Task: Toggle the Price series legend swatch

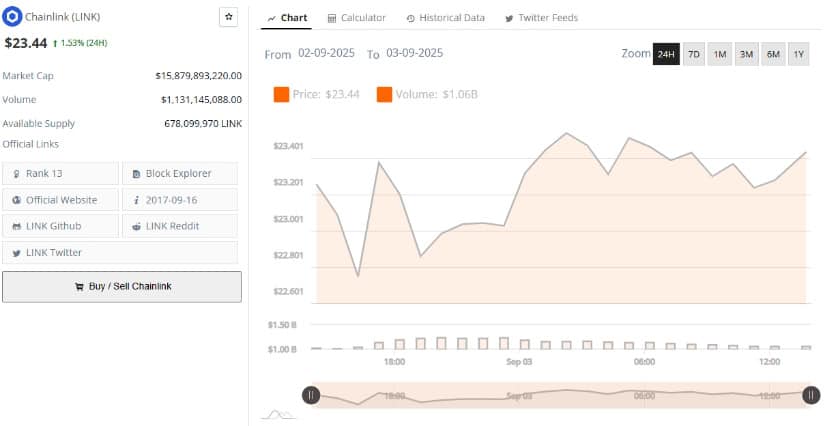Action: point(281,95)
